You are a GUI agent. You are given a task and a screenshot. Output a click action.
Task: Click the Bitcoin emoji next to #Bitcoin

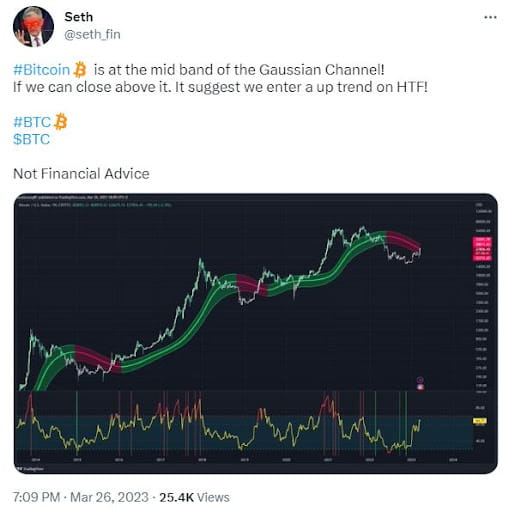pyautogui.click(x=80, y=70)
